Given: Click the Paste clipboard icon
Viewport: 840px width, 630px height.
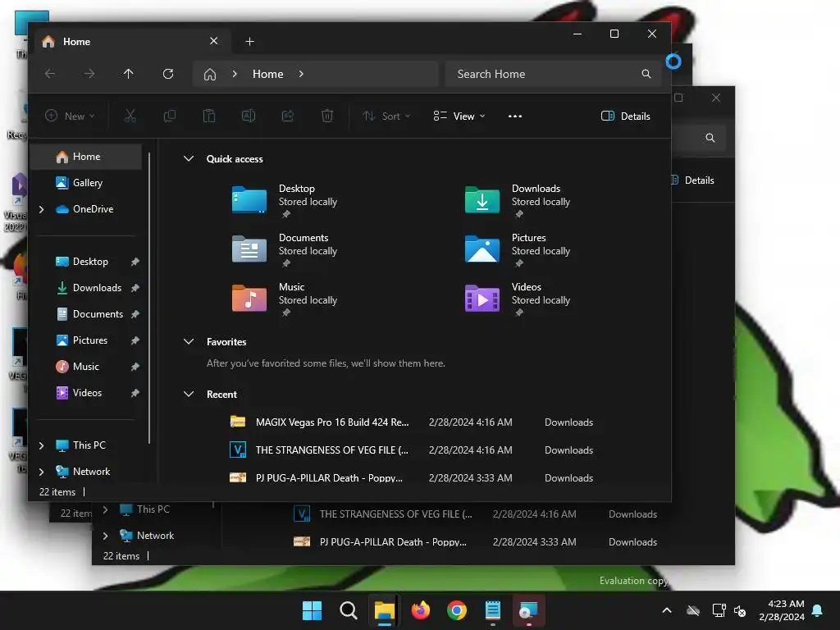Looking at the screenshot, I should (209, 116).
